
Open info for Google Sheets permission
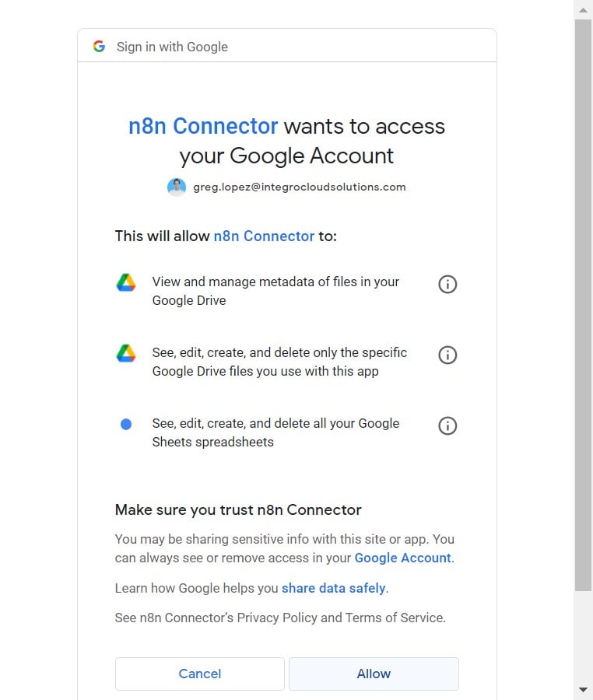click(x=447, y=425)
